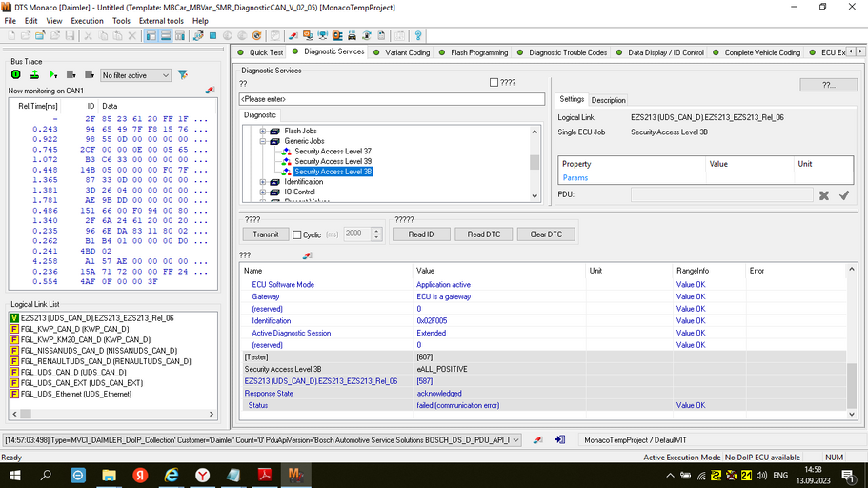Open Adobe Acrobat from the taskbar
Image resolution: width=868 pixels, height=488 pixels.
[x=265, y=476]
